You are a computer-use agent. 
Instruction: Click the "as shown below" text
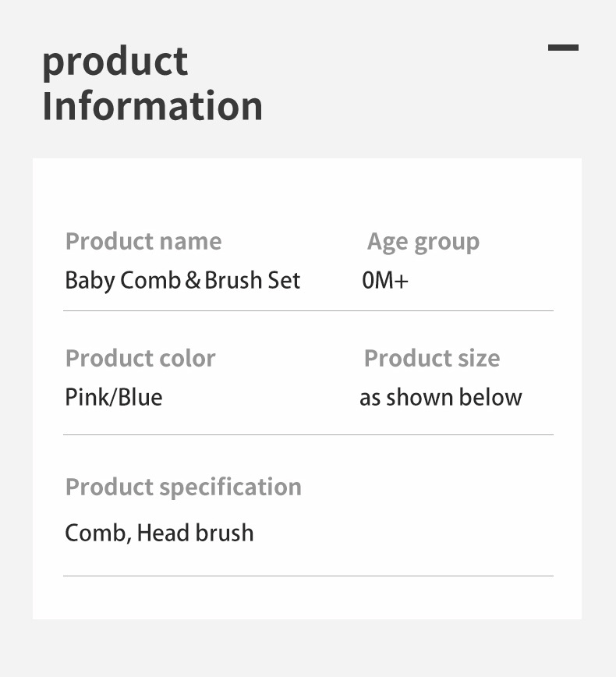(x=441, y=397)
